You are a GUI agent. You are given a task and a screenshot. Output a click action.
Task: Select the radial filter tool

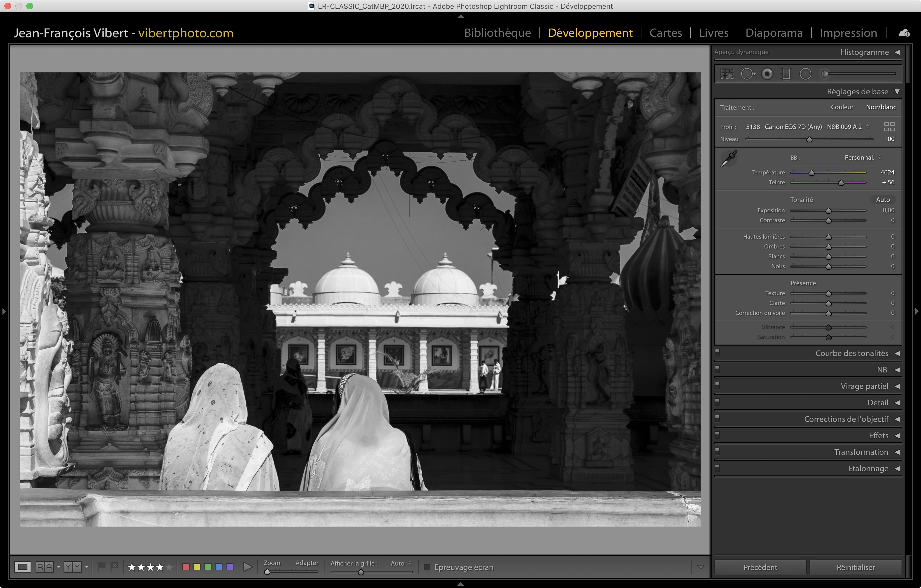[806, 74]
